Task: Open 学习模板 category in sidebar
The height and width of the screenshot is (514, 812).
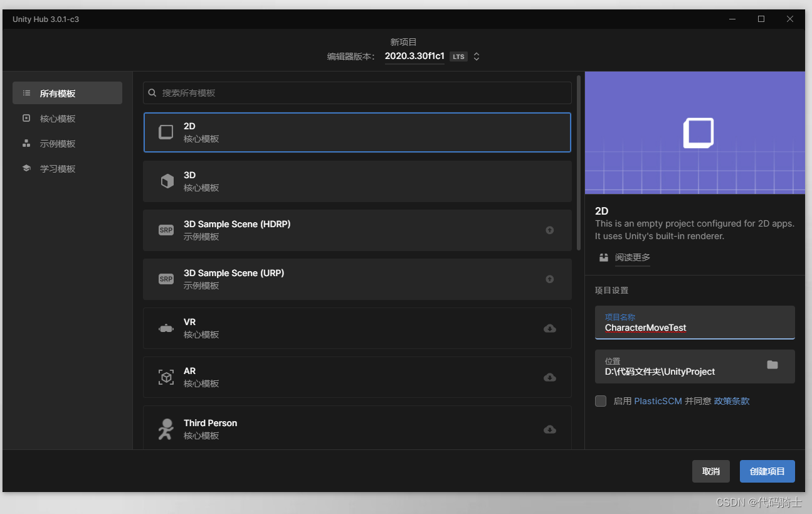Action: (x=26, y=168)
